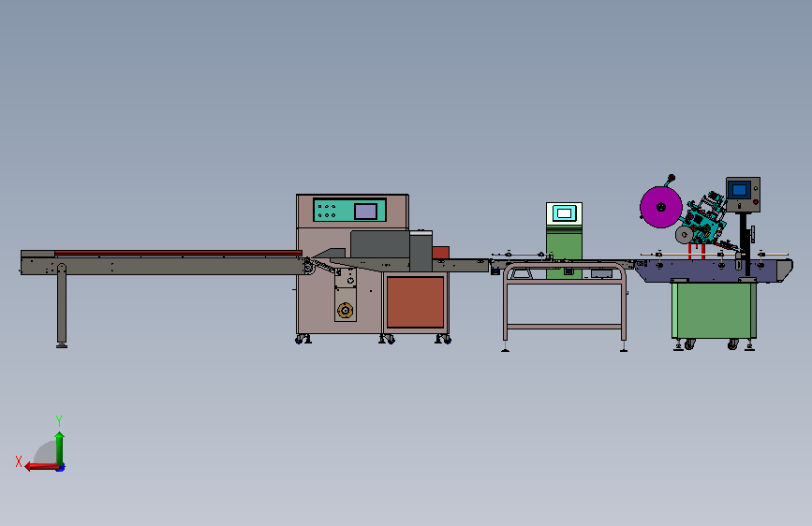The width and height of the screenshot is (812, 526).
Task: Click the green cabinet under labeling machine
Action: coord(714,310)
